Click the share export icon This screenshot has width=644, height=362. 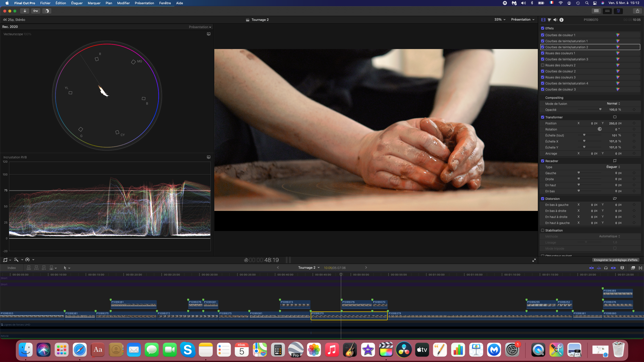pyautogui.click(x=637, y=11)
